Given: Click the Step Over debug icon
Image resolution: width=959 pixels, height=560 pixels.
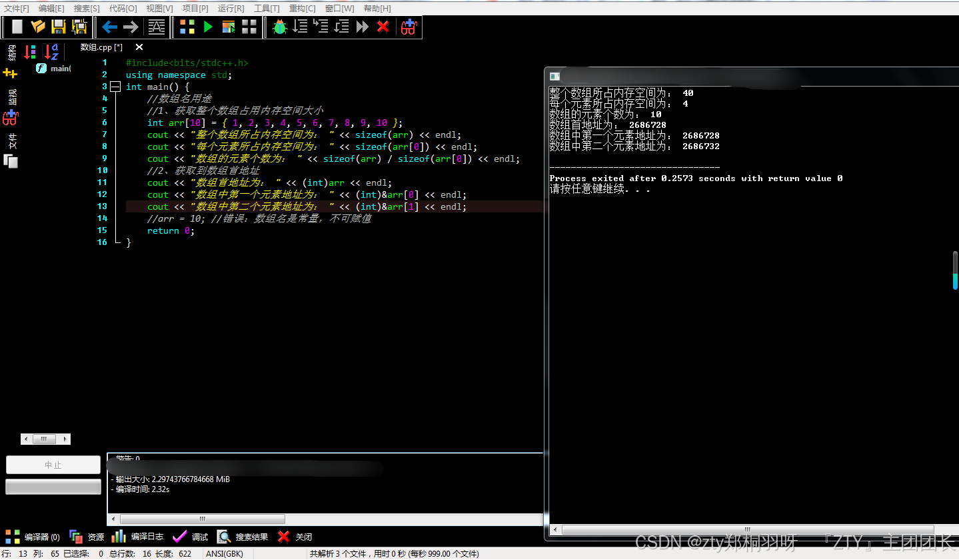Looking at the screenshot, I should 301,27.
